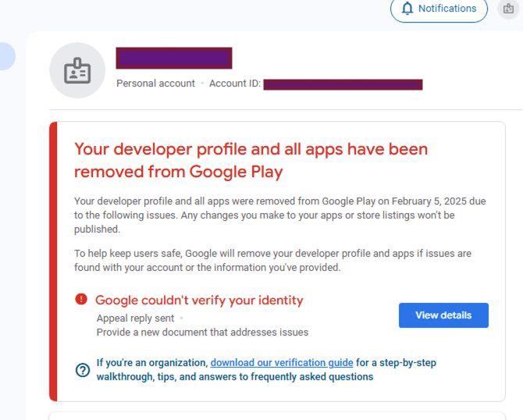Click the red removed from Google Play heading
523x420 pixels.
(251, 161)
